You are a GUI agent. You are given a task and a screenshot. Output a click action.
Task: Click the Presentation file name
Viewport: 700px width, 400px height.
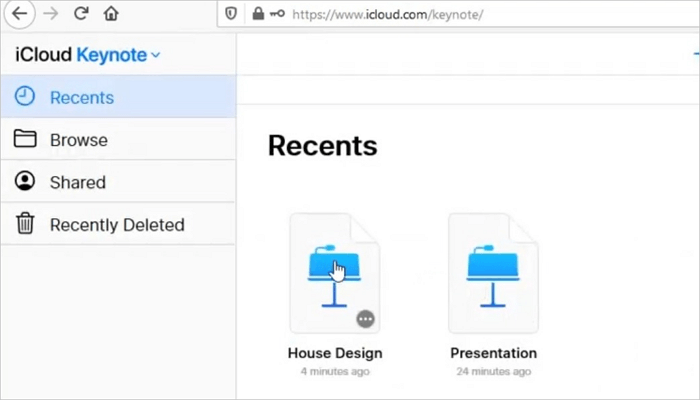493,353
